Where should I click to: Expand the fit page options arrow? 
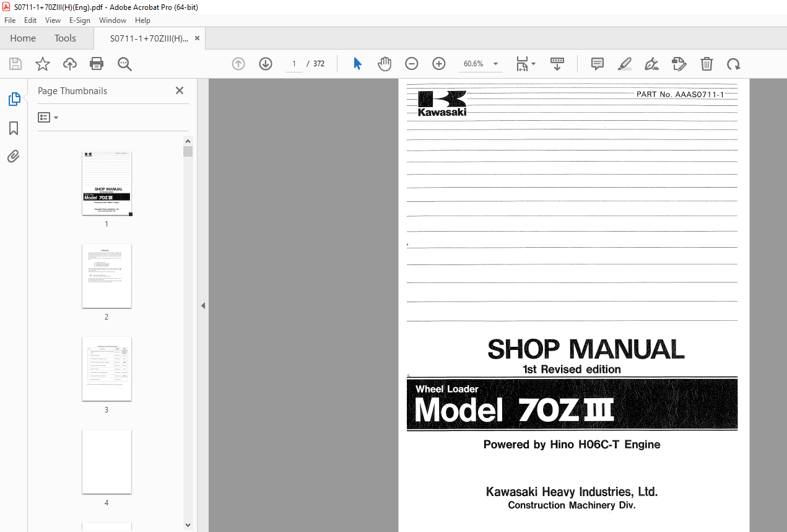[x=534, y=64]
